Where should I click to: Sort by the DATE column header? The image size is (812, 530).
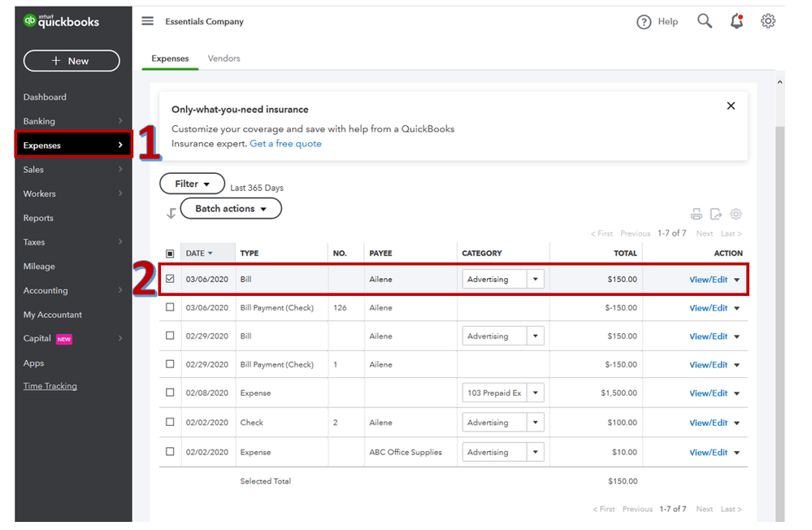point(199,254)
